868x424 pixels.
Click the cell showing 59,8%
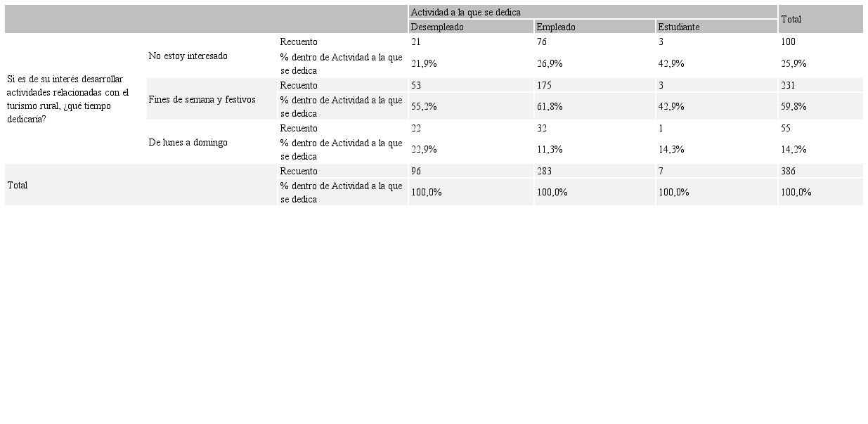(x=793, y=106)
